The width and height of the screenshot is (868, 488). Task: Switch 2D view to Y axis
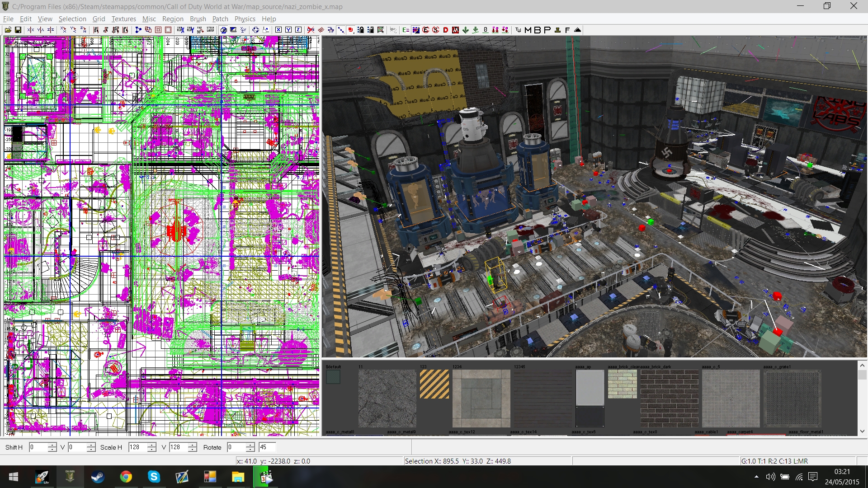click(x=288, y=30)
